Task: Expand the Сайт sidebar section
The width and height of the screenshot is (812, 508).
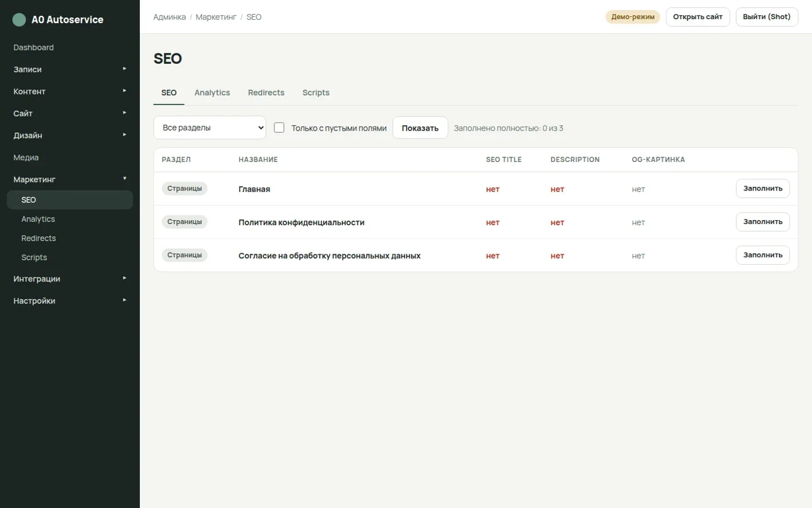Action: click(x=70, y=113)
